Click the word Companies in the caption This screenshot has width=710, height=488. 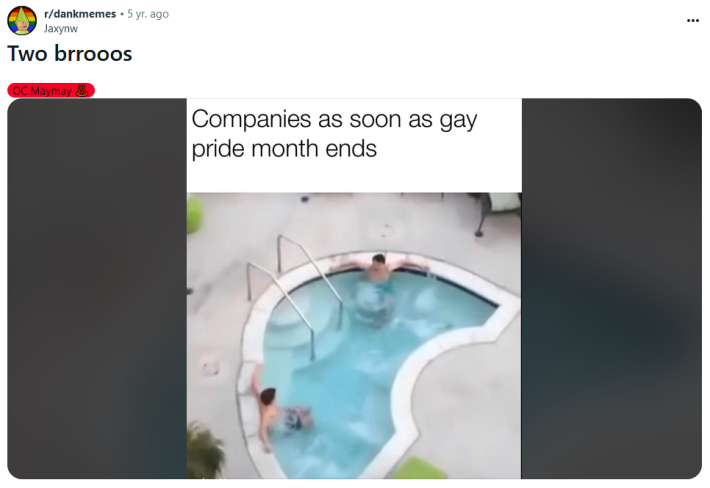click(252, 120)
